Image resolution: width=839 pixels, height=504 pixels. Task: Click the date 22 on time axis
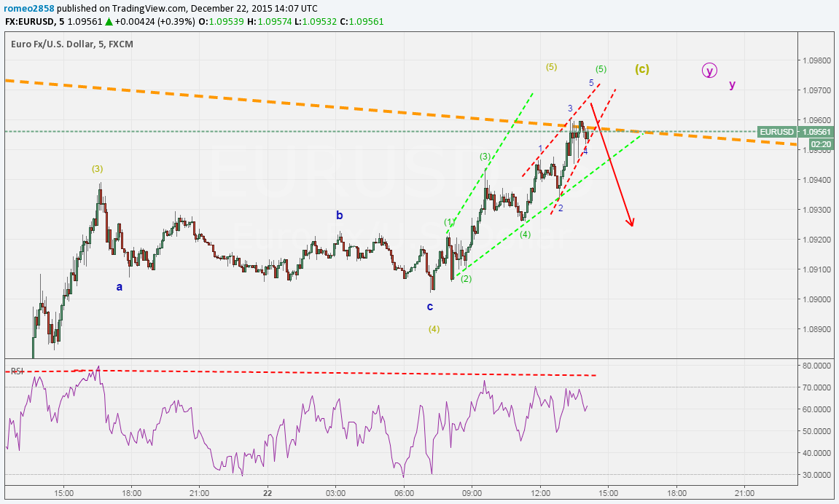(x=268, y=493)
